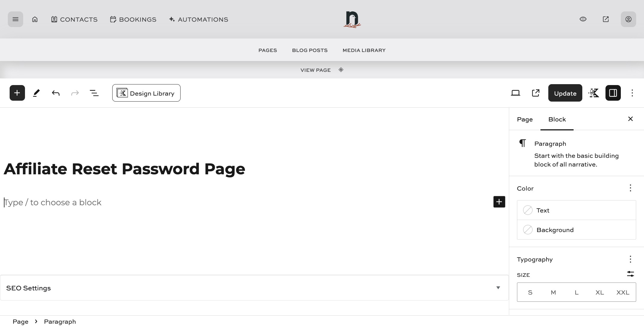The width and height of the screenshot is (644, 327).
Task: Select the XL font size option
Action: pos(599,292)
